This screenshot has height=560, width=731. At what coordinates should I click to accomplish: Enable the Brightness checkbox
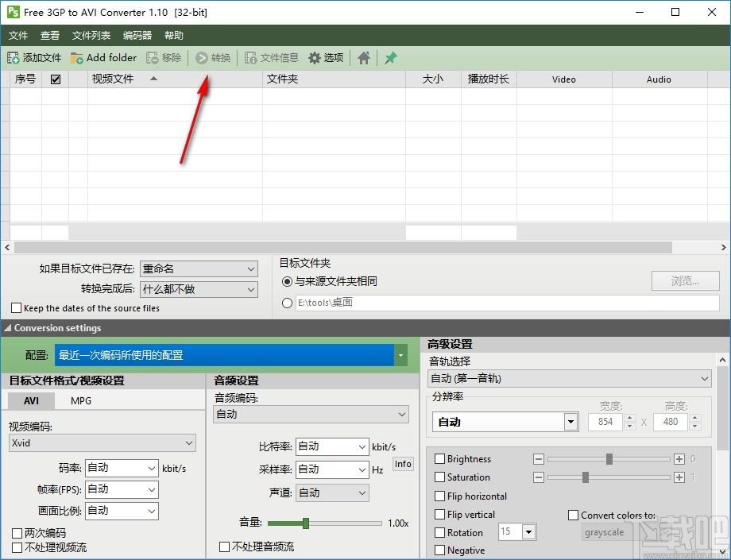(439, 459)
